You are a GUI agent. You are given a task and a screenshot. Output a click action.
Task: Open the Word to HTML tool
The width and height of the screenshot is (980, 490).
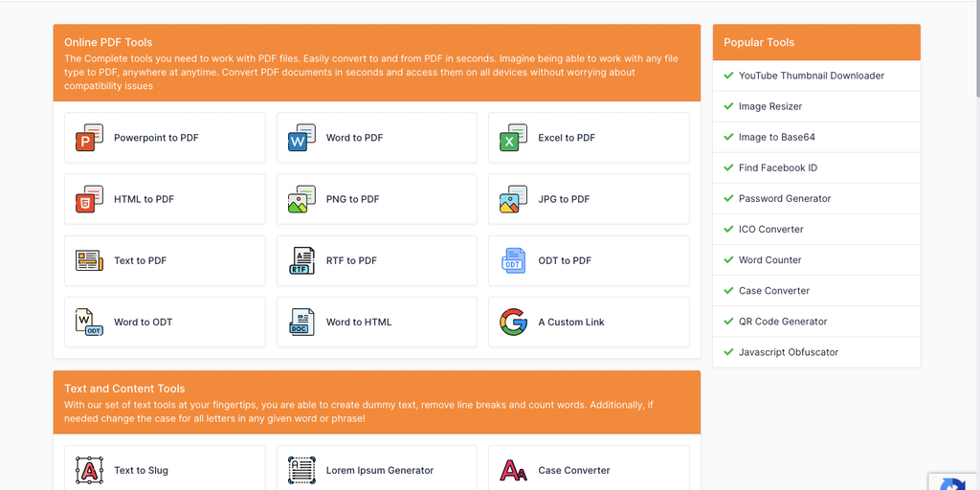[x=359, y=322]
